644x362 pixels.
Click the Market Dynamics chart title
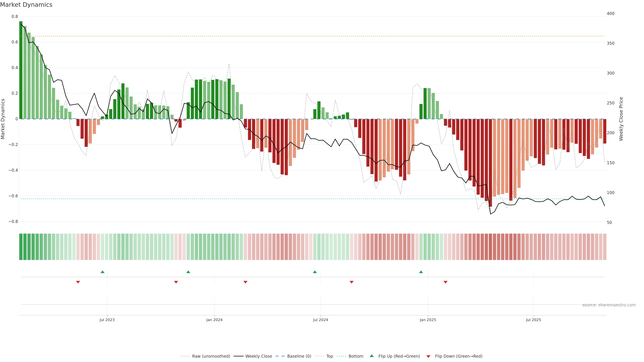(x=26, y=5)
